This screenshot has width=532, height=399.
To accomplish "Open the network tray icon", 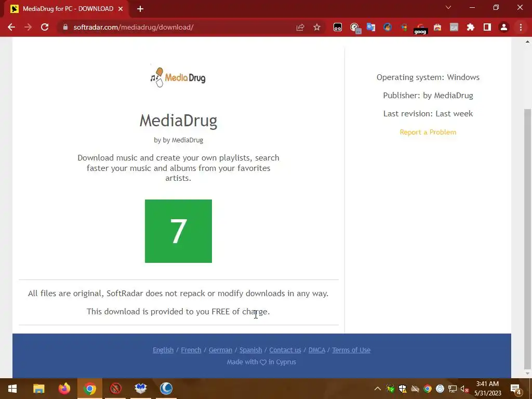I will tap(453, 389).
